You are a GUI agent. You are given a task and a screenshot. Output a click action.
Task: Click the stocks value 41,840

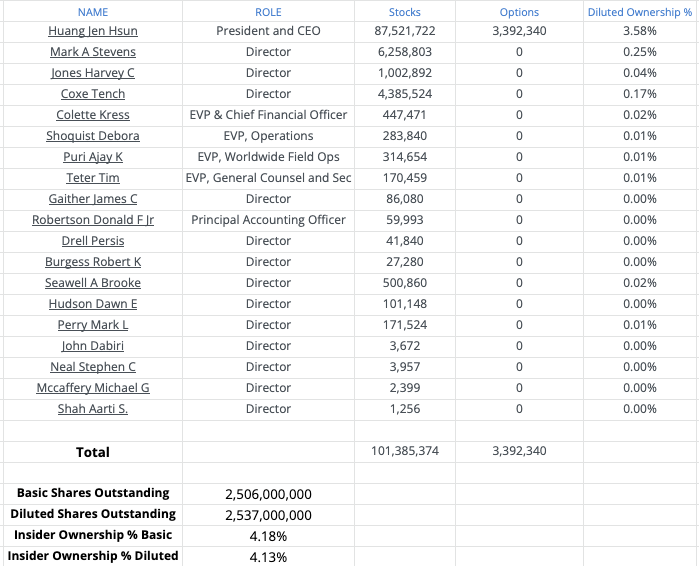[x=405, y=241]
